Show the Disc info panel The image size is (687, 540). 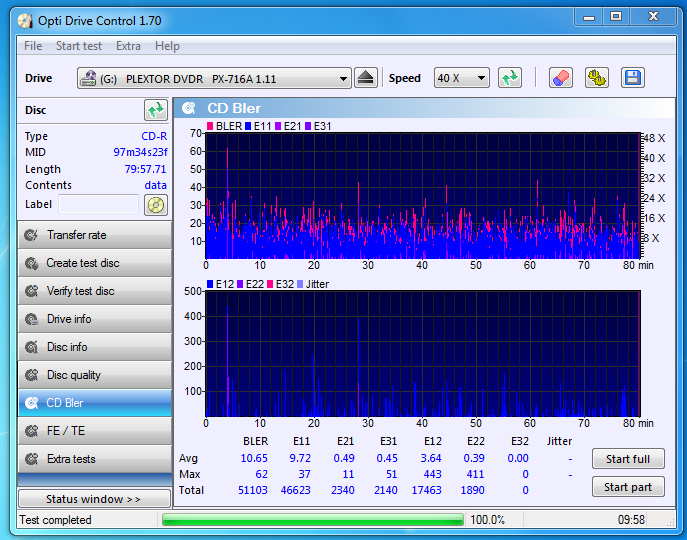point(95,347)
